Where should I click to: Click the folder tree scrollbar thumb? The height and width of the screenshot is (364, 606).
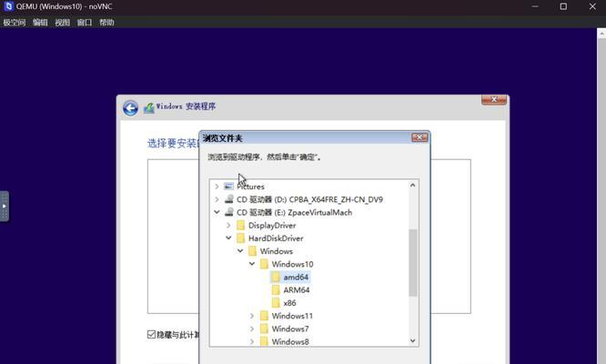click(x=413, y=263)
